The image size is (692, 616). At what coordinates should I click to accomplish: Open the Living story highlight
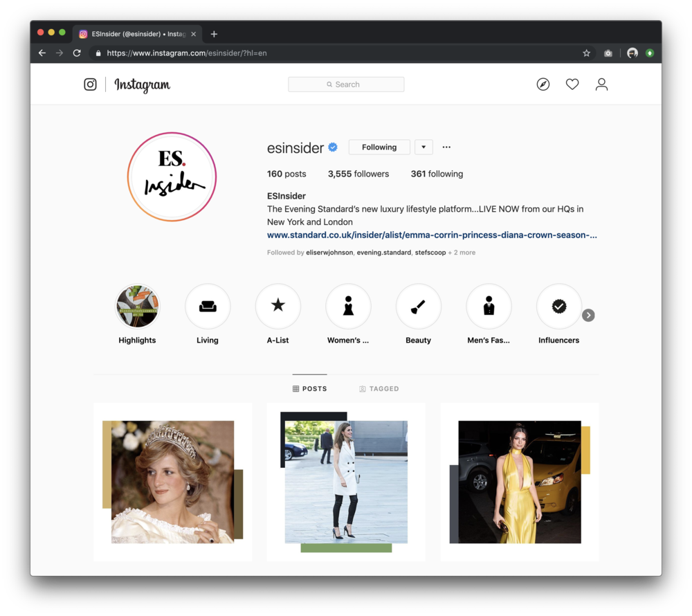pyautogui.click(x=208, y=306)
